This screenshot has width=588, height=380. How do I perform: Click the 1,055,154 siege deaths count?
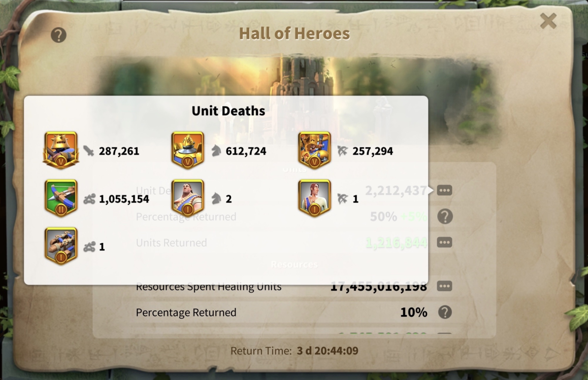click(x=124, y=199)
